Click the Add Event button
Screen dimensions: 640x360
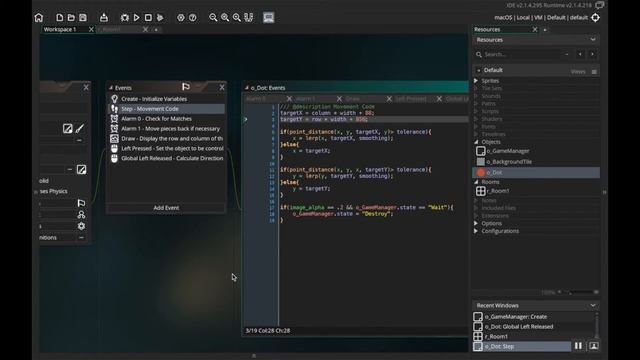pos(166,208)
